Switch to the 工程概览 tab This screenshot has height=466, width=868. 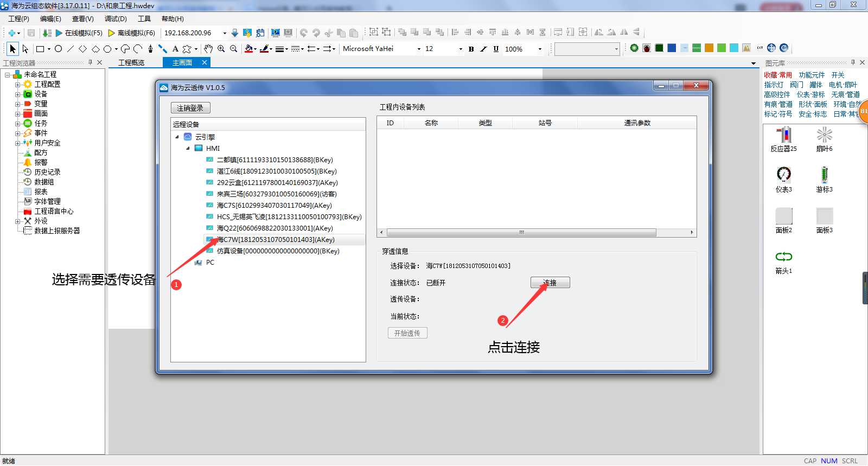click(131, 63)
